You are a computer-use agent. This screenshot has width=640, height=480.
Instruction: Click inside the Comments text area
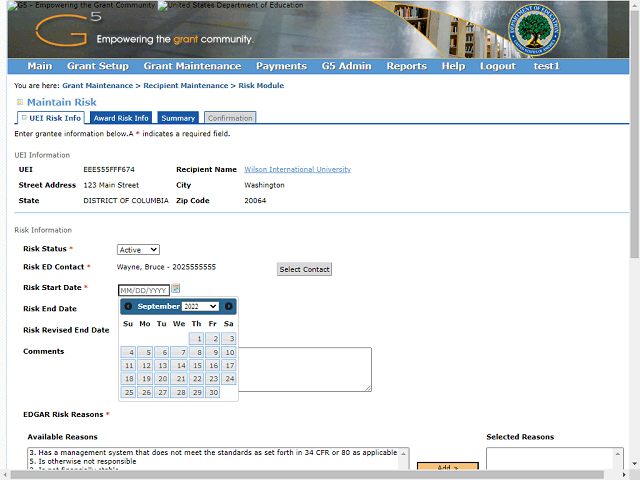pos(305,369)
